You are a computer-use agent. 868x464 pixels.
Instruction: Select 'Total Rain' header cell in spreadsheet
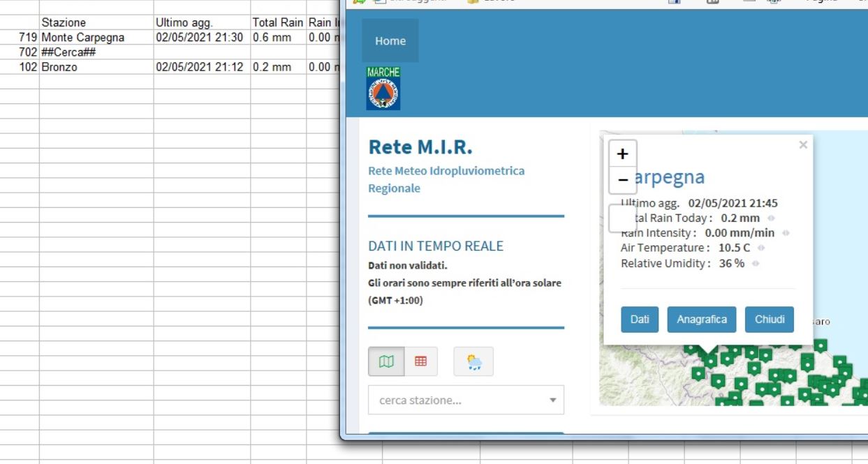[x=278, y=22]
